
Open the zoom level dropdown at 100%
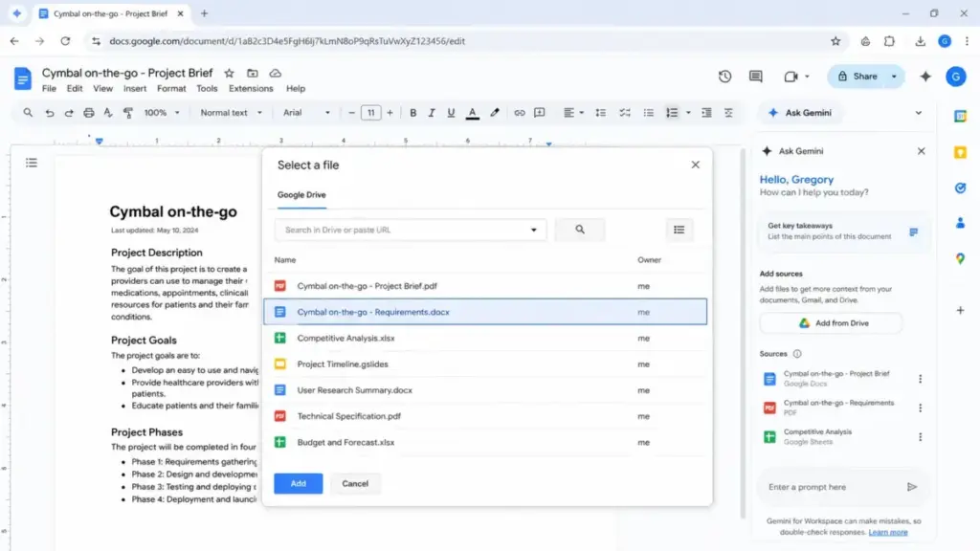point(162,113)
